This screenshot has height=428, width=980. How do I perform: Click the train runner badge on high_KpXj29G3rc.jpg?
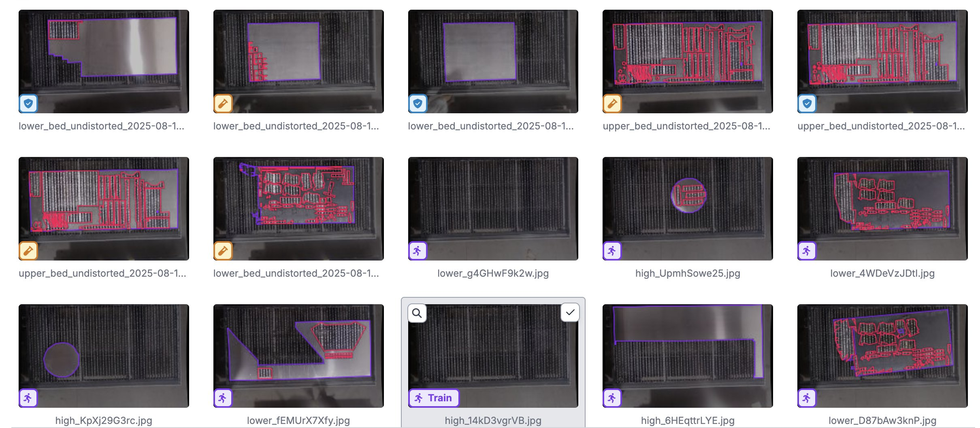28,398
